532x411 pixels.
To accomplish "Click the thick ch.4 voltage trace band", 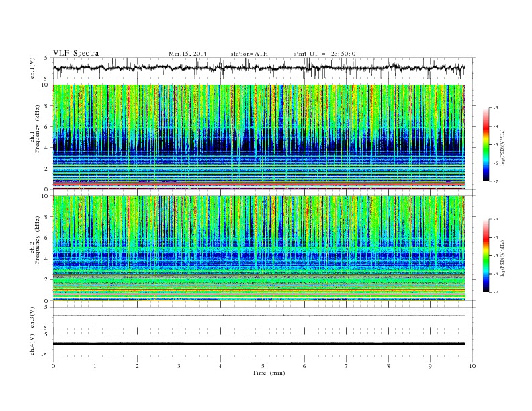I will click(259, 344).
